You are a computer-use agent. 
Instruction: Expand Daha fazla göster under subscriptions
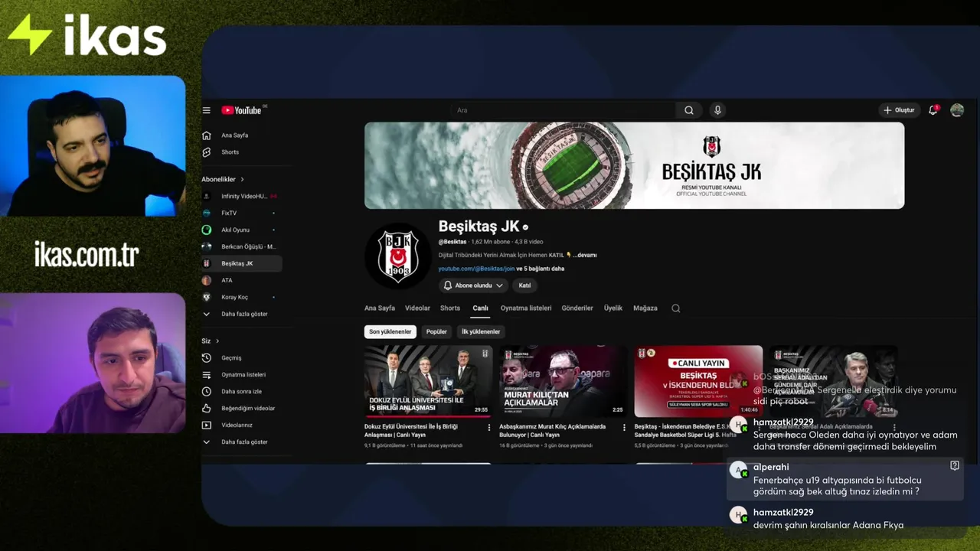[241, 314]
